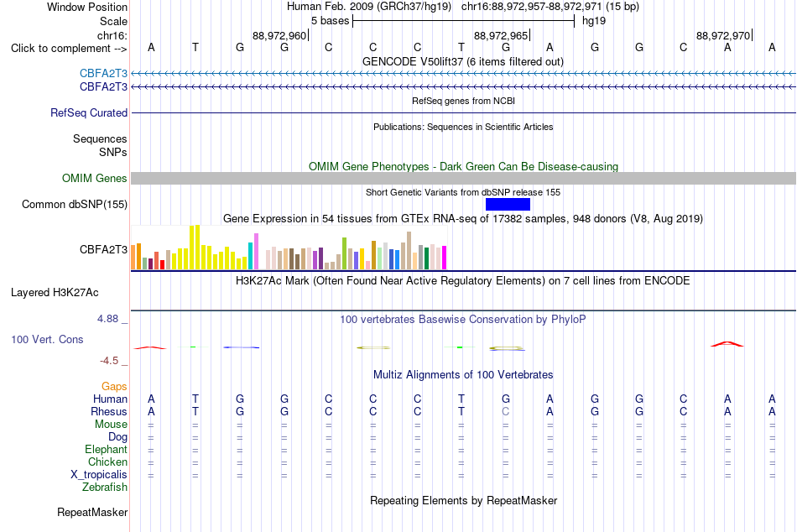The image size is (797, 532).
Task: Click the dark blue CBFA2T3 GENCODE label
Action: click(103, 86)
